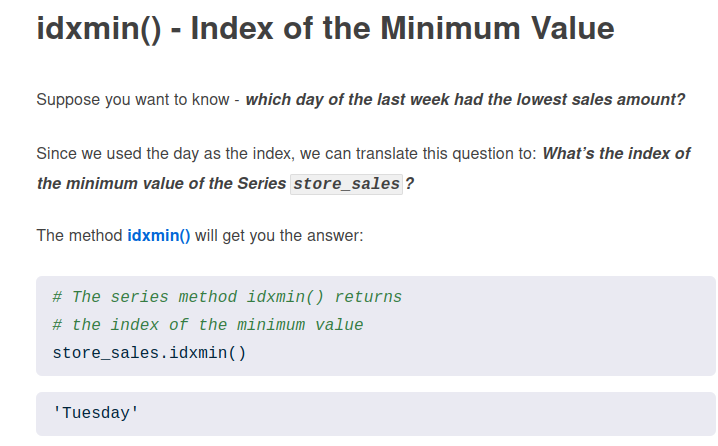This screenshot has width=718, height=446.
Task: Click the word idxmin() in the heading
Action: coord(98,28)
